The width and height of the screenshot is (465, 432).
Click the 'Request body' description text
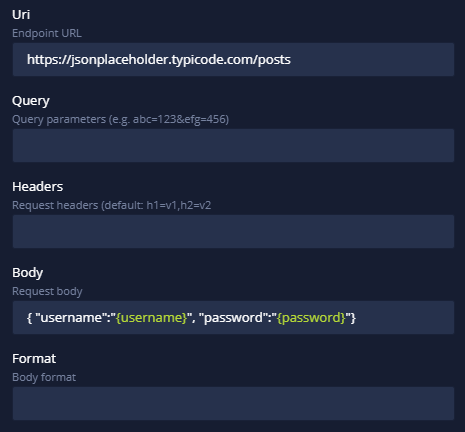click(x=47, y=291)
